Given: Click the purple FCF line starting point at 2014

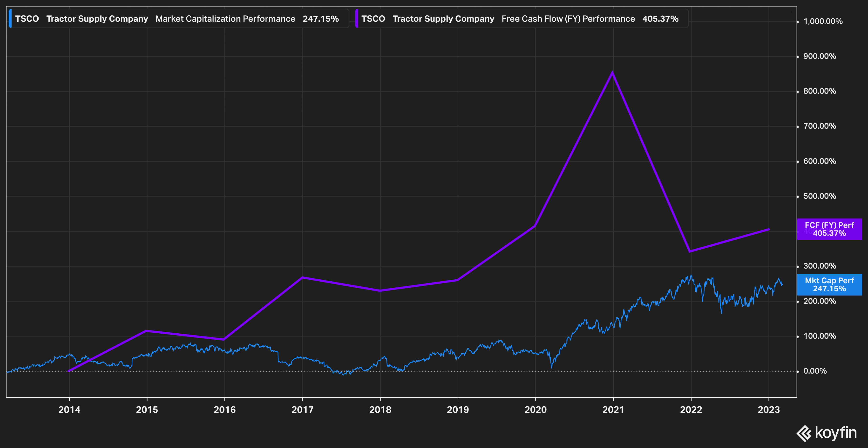Looking at the screenshot, I should [x=69, y=371].
